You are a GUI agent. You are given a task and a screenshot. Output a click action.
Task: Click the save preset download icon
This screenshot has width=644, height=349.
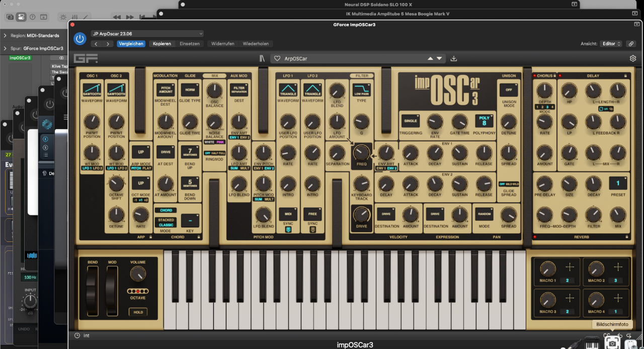pos(454,58)
